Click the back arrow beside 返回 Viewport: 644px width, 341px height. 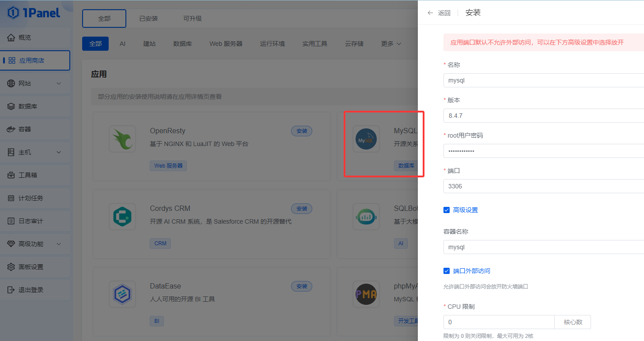(x=430, y=13)
